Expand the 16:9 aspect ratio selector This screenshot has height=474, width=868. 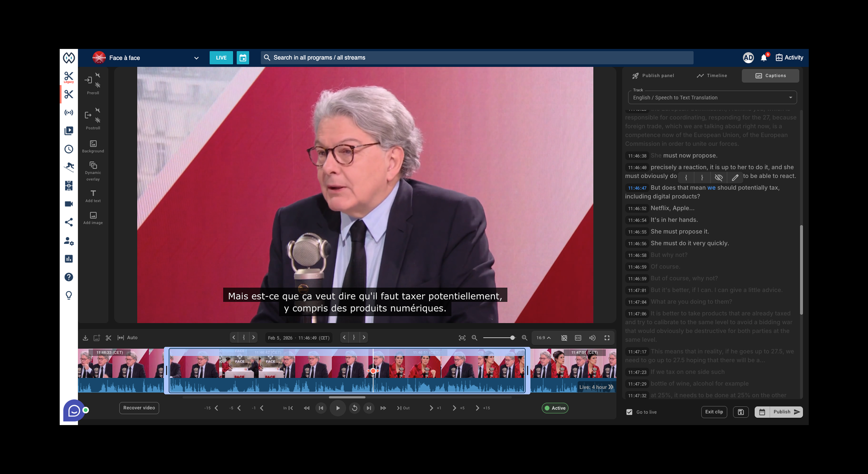coord(543,338)
